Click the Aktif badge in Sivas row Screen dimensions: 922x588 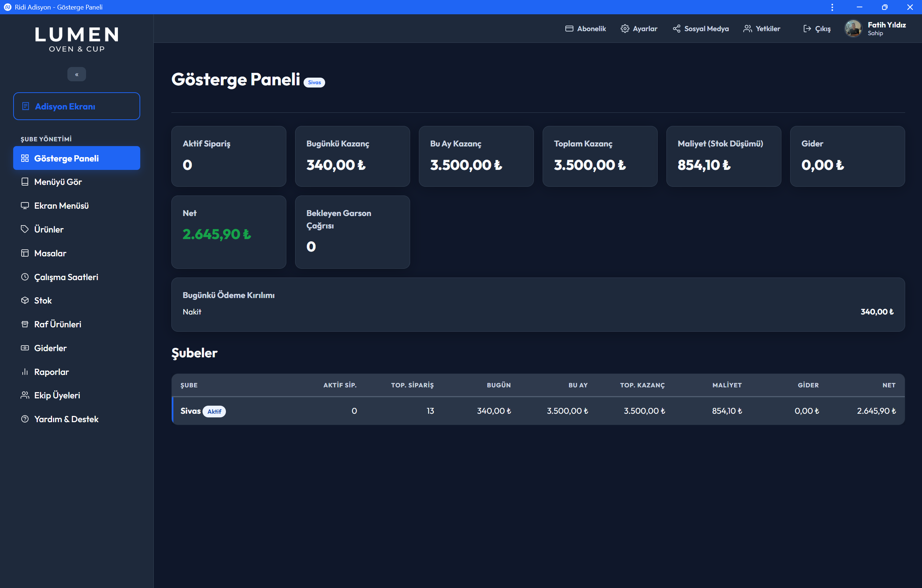[215, 412]
